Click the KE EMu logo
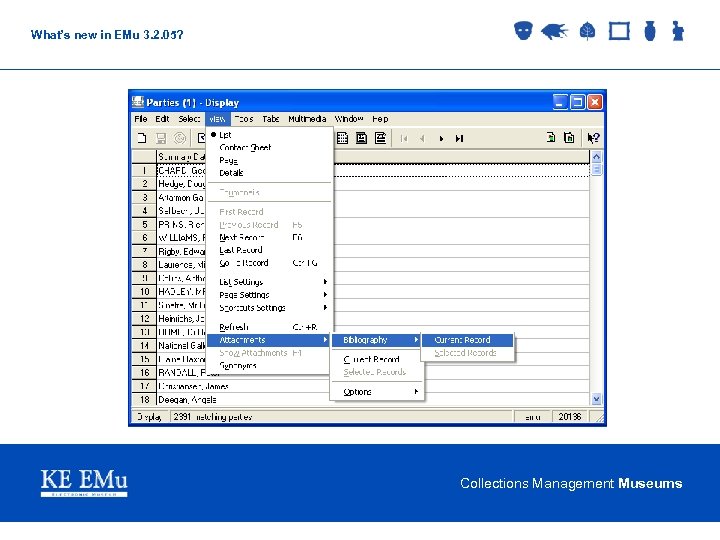 (x=84, y=483)
